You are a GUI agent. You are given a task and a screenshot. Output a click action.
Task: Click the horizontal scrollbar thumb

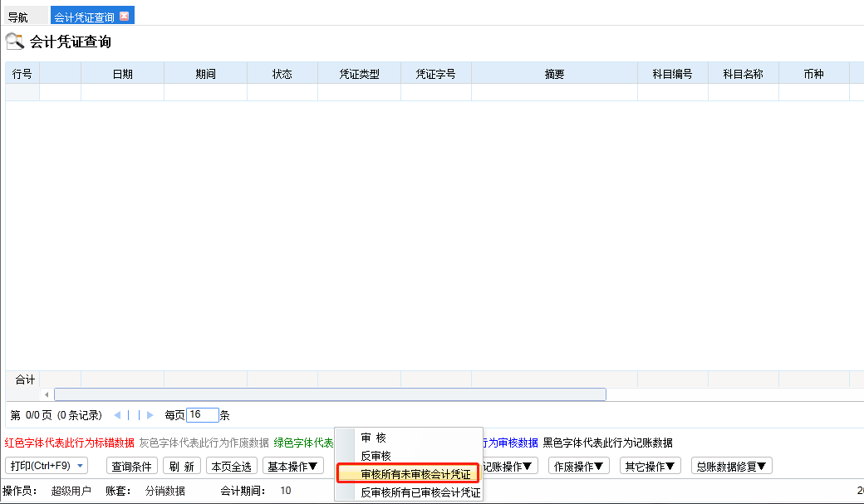330,394
